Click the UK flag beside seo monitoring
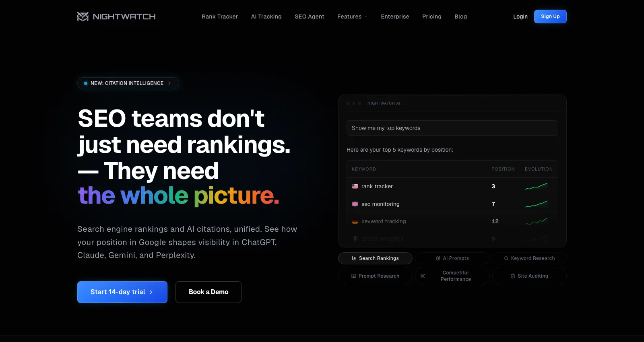Screen dimensions: 644x342 (355, 204)
